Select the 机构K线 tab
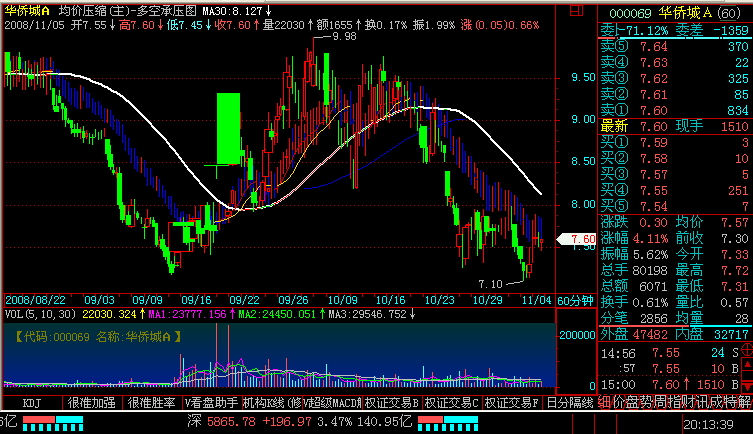Screen dimensions: 753x434 point(272,403)
